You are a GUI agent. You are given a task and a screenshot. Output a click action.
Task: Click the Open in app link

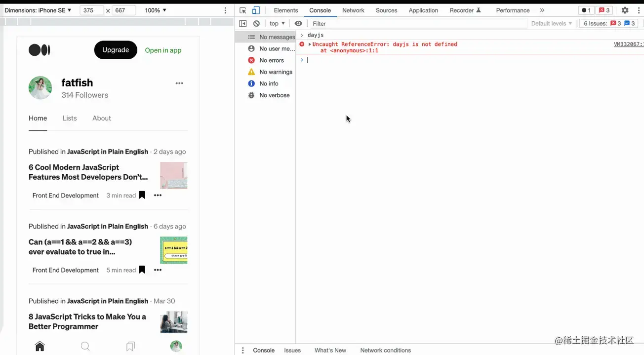click(x=163, y=50)
